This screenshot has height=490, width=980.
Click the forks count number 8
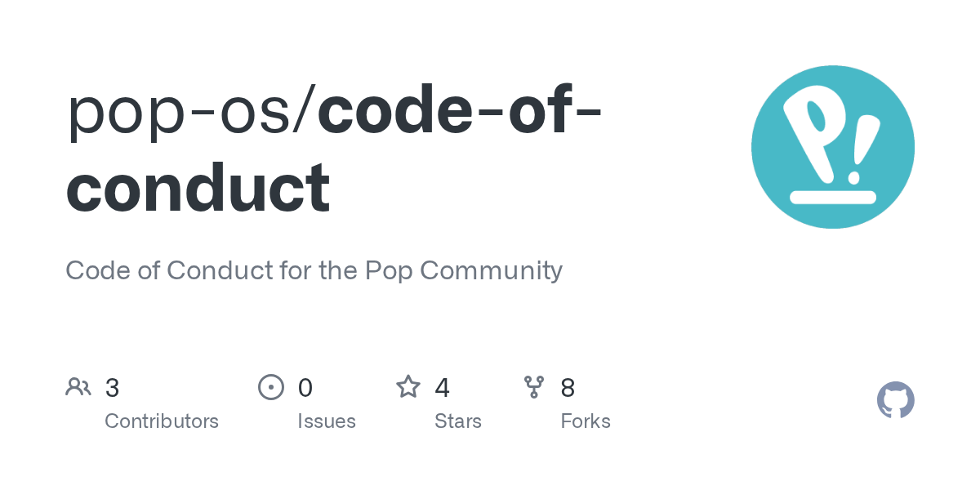[568, 387]
